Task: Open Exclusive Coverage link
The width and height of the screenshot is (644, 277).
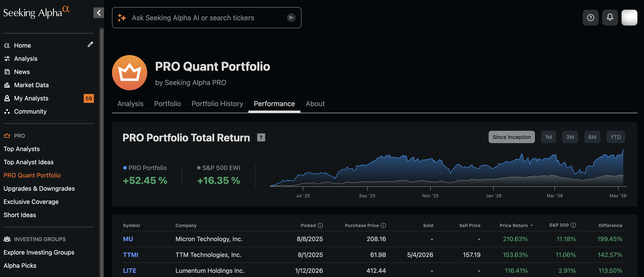Action: click(31, 202)
